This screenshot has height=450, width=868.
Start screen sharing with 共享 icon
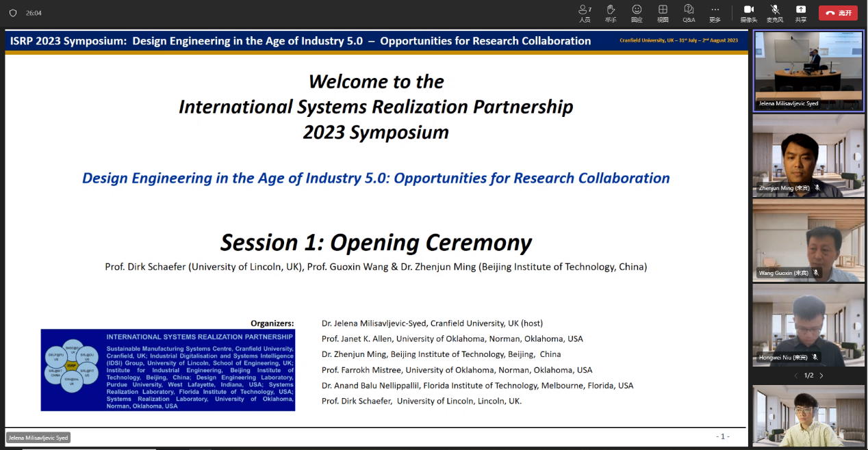click(800, 12)
